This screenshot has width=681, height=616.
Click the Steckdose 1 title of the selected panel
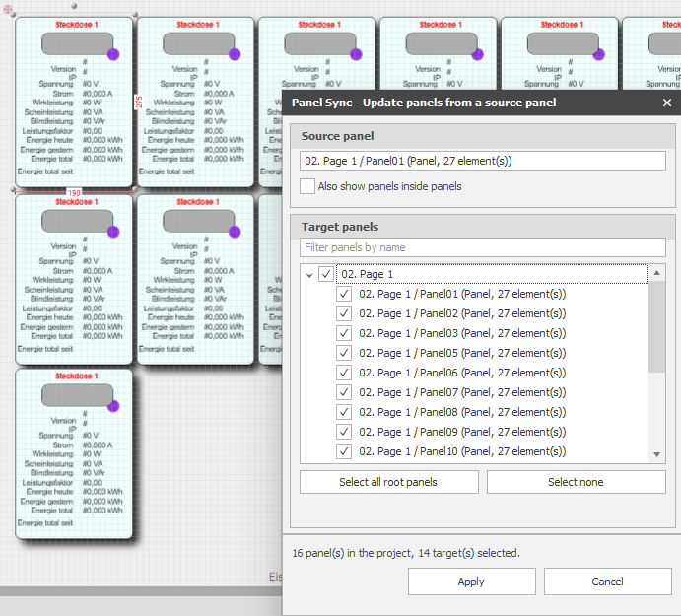coord(77,25)
